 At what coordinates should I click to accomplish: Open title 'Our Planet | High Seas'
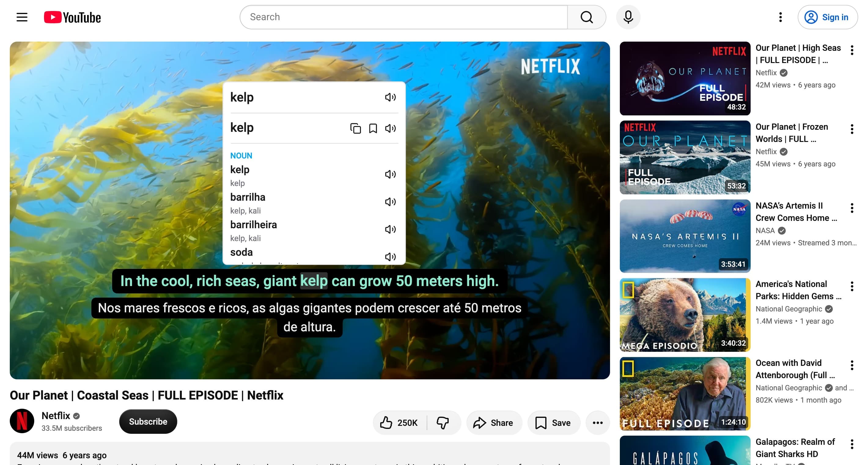coord(798,54)
